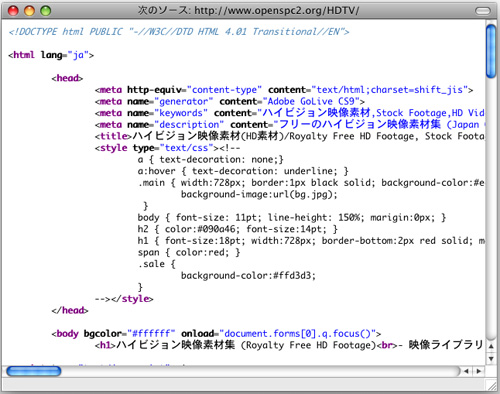Click the horizontal scroll left arrow

[466, 371]
